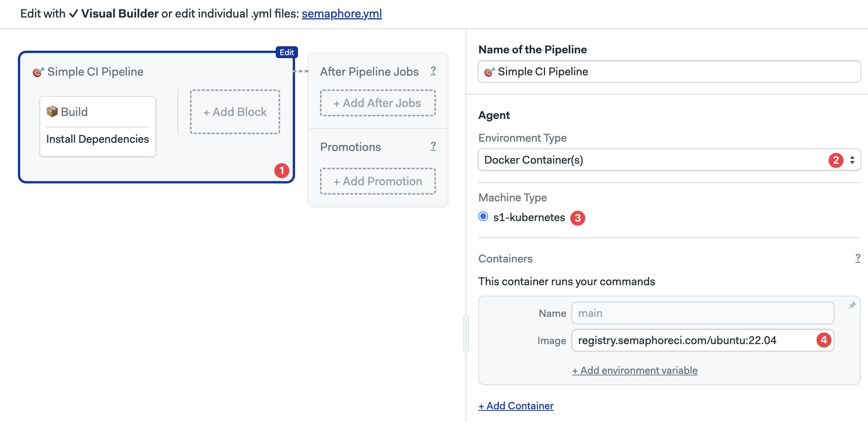868x422 pixels.
Task: Edit the container Image field
Action: [x=703, y=340]
